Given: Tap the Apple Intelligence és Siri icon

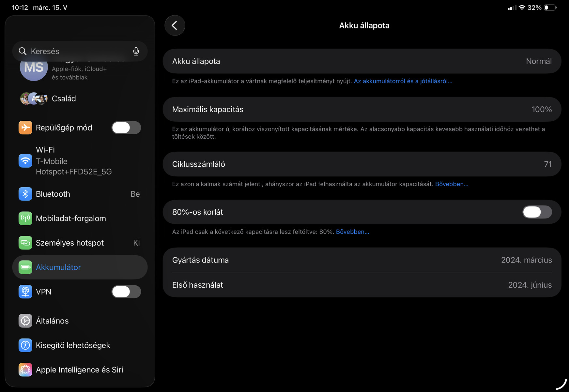Looking at the screenshot, I should (x=25, y=370).
